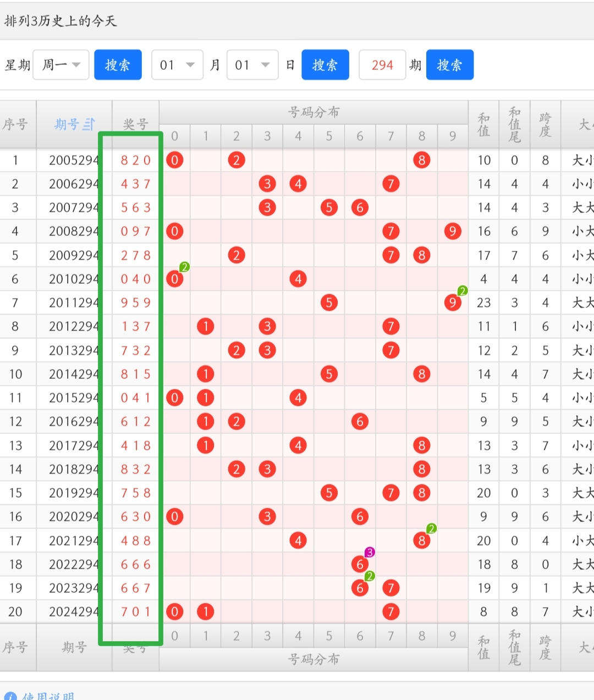Click the top 奖号 column header
This screenshot has height=700, width=594.
pos(135,124)
